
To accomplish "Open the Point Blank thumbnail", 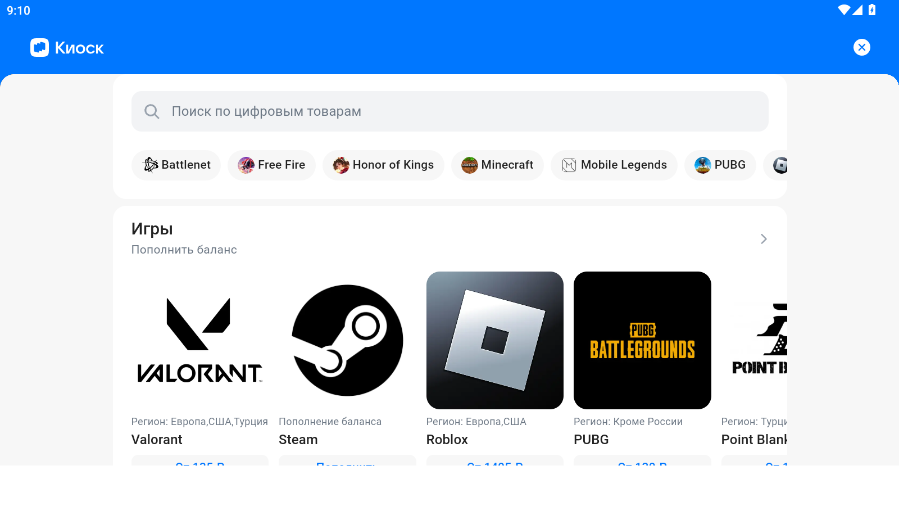I will tap(755, 340).
